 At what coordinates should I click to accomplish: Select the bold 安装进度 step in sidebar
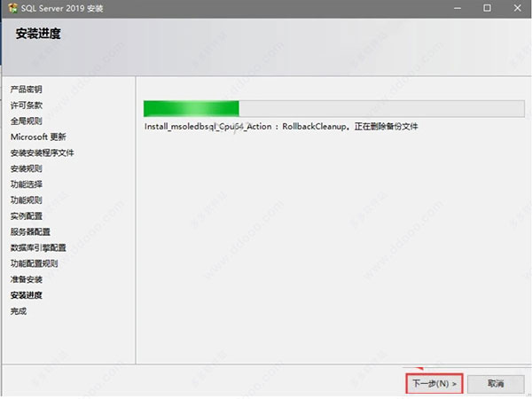pos(26,295)
